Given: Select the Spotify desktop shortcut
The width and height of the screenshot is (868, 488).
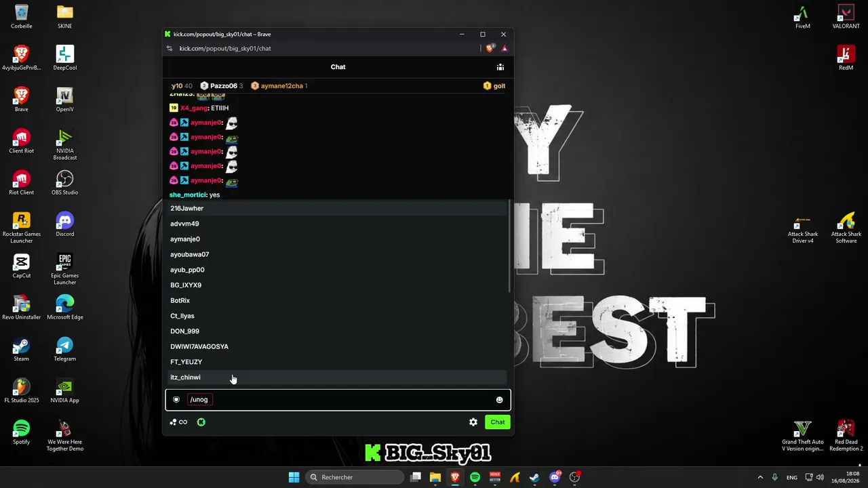Looking at the screenshot, I should (22, 432).
